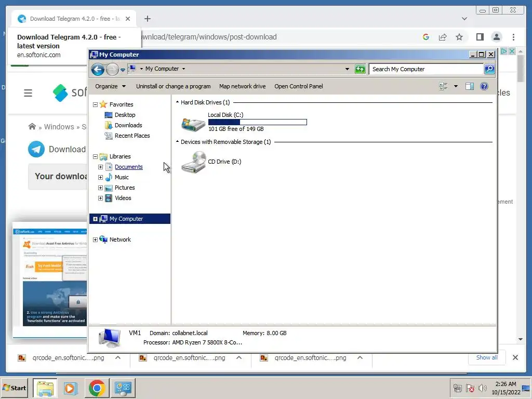
Task: Choose Uninstall or change a program
Action: tap(174, 86)
